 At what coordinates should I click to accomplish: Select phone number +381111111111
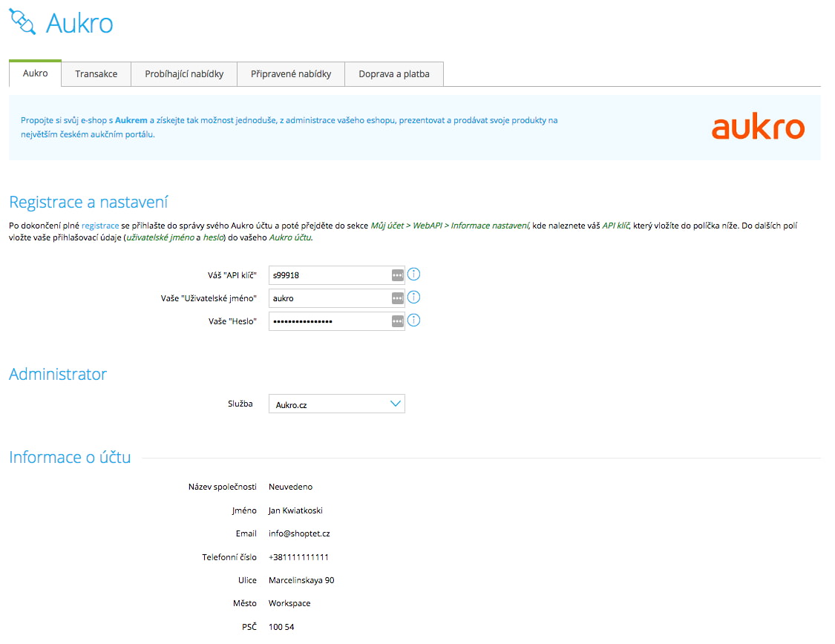[x=299, y=557]
